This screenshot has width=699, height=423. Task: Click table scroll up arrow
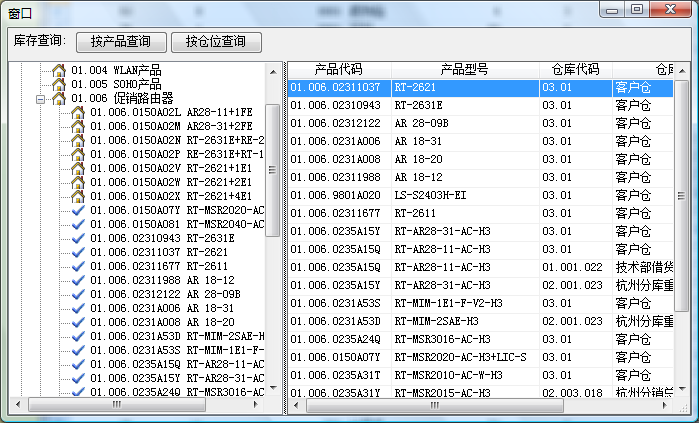pos(682,71)
